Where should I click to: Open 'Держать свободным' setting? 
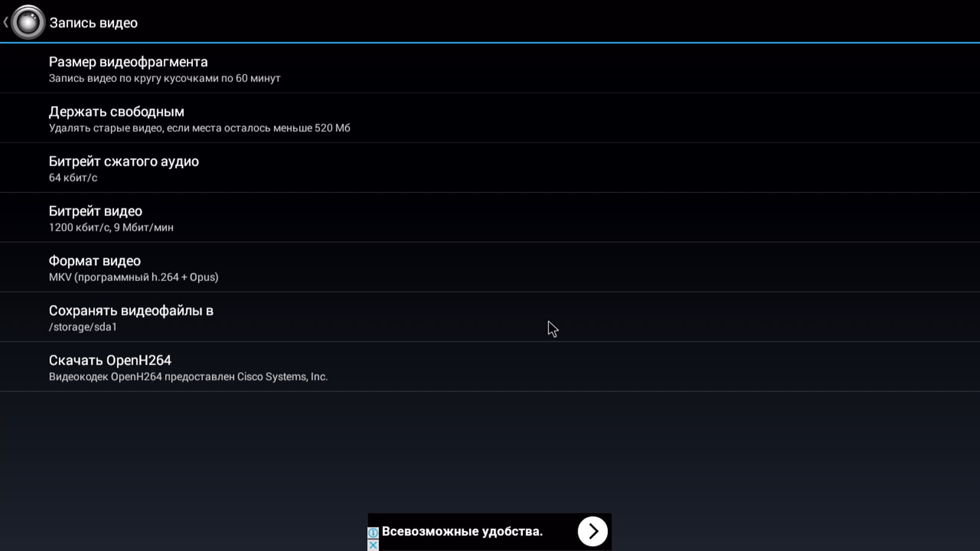116,112
